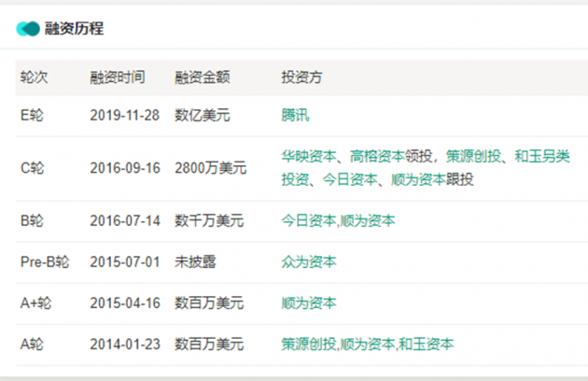The height and width of the screenshot is (381, 588).
Task: Click the 轮次 column header
Action: (x=35, y=78)
